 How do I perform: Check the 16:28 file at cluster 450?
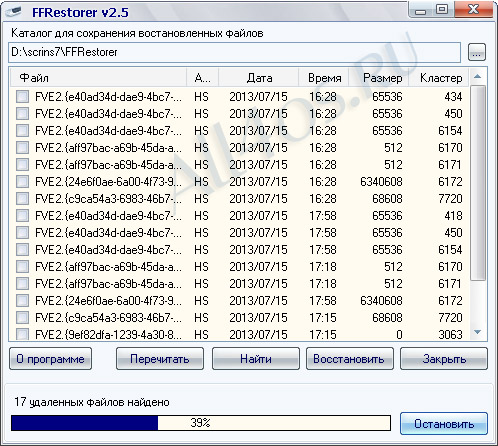[22, 114]
